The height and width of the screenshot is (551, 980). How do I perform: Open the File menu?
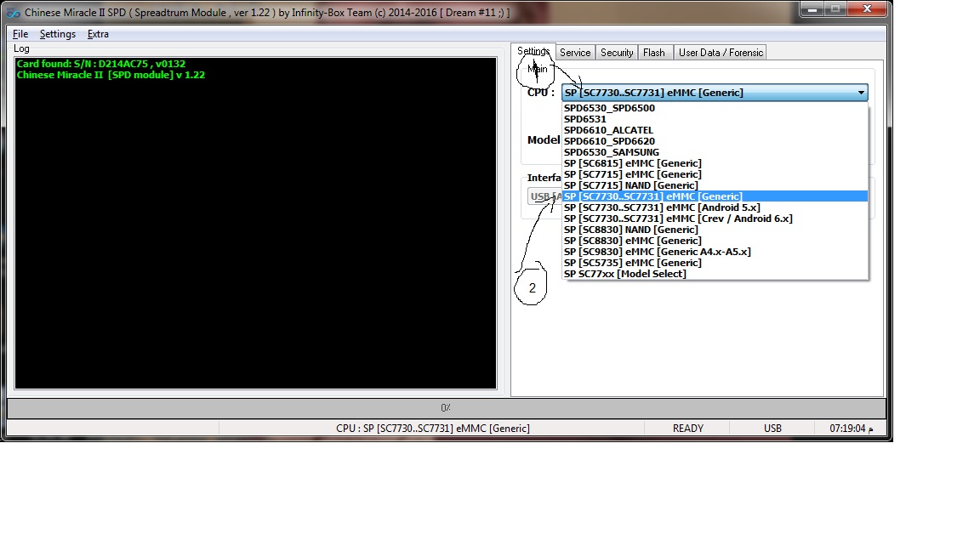pos(20,34)
